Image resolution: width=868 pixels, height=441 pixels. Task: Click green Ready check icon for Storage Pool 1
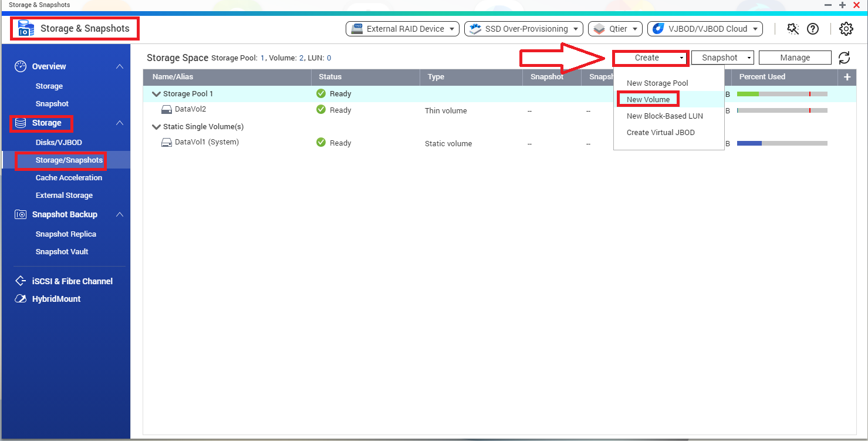click(x=321, y=93)
